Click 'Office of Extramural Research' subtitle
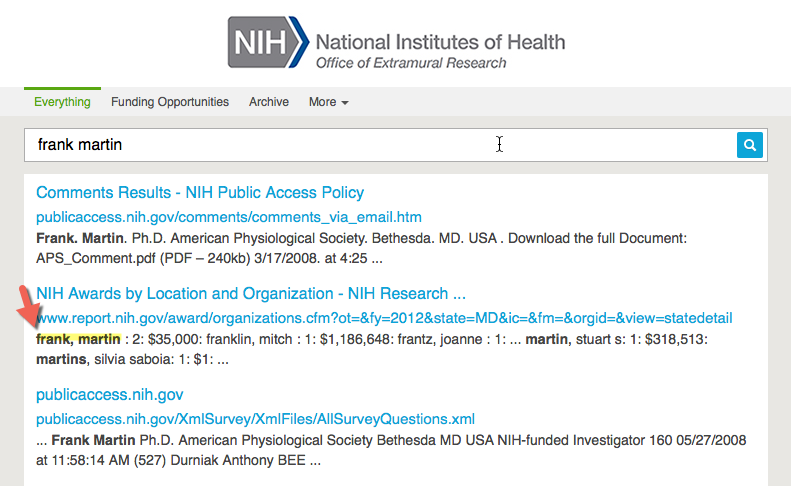791x486 pixels. [x=411, y=63]
